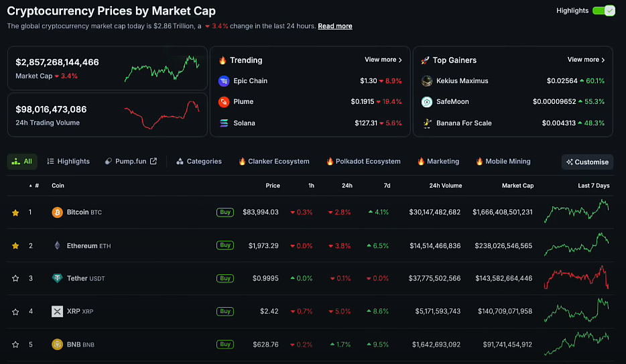
Task: Click the Kekius Maximus coin icon
Action: tap(427, 81)
